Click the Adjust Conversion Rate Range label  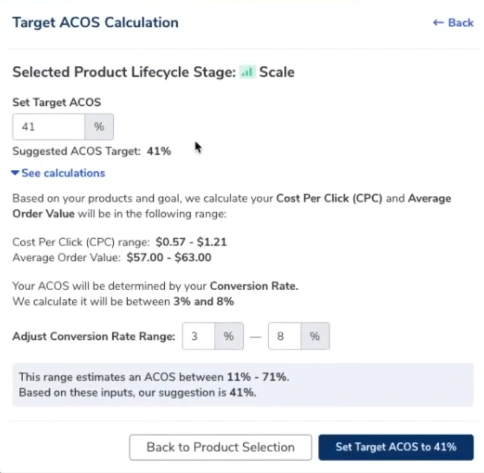(x=94, y=336)
